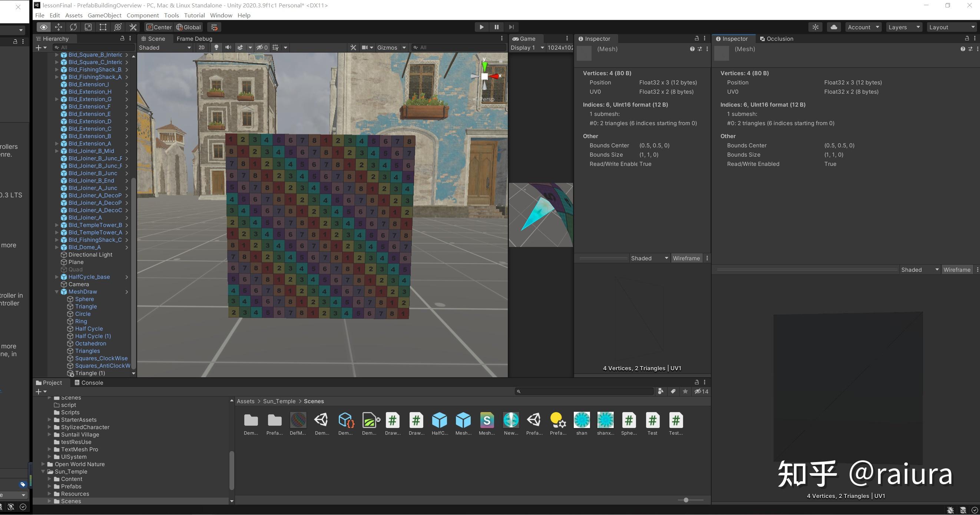The height and width of the screenshot is (515, 980).
Task: Expand the Bld_Extension_G hierarchy item
Action: point(56,99)
